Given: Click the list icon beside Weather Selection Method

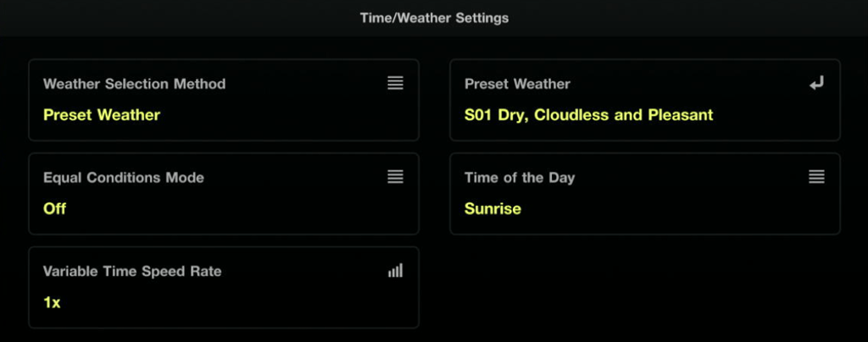Looking at the screenshot, I should (x=395, y=83).
